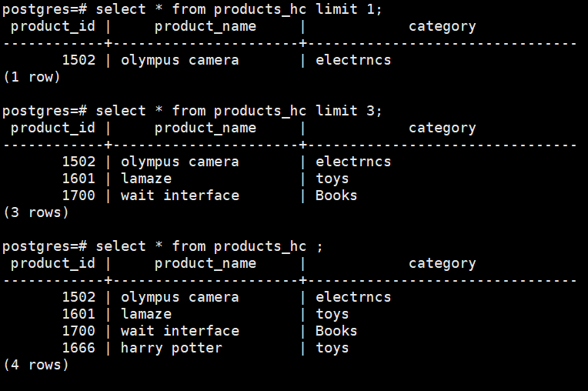This screenshot has width=588, height=391.
Task: Click the "limit 3" select query line
Action: click(192, 111)
